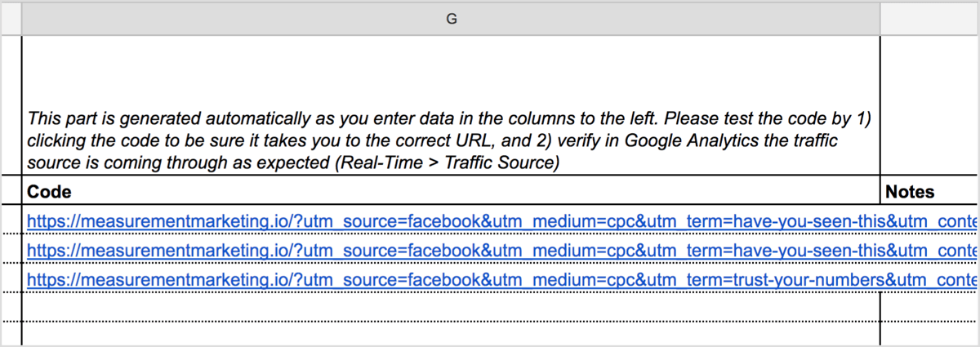Select the bottom-most empty Code column cell

451,334
